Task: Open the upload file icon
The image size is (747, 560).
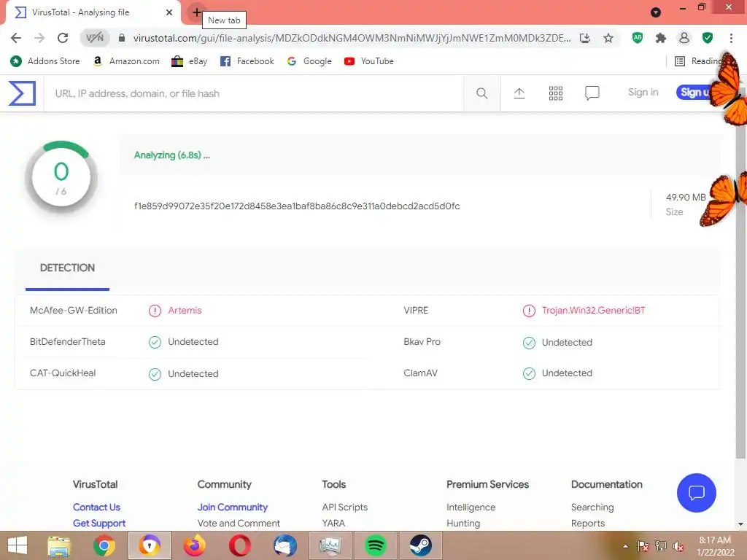Action: point(519,93)
